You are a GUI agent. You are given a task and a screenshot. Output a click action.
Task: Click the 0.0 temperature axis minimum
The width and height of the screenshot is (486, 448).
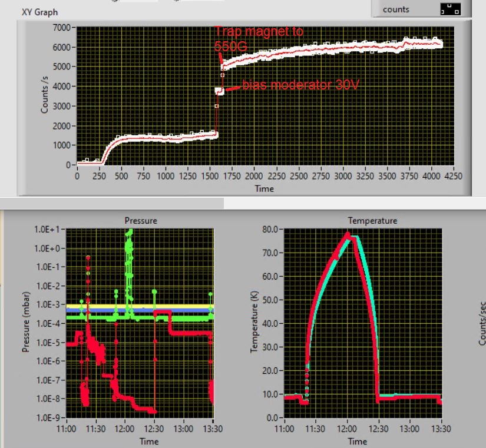[272, 418]
